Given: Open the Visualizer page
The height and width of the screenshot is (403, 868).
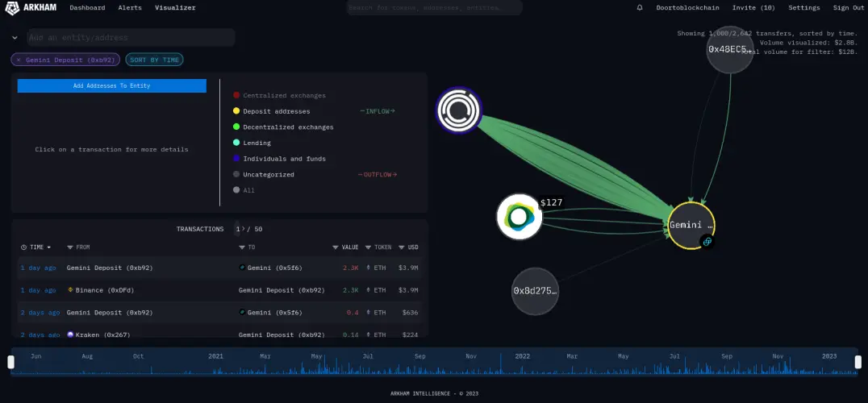Looking at the screenshot, I should click(175, 8).
